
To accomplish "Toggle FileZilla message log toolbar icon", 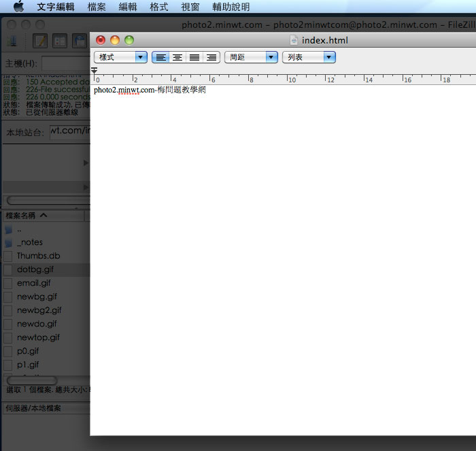I will point(60,41).
